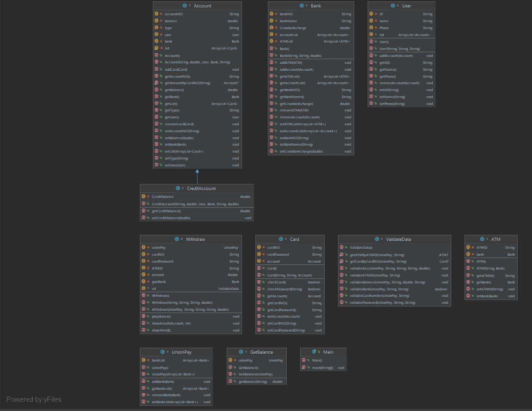Select the setPhone(String) method row
This screenshot has width=532, height=411.
tap(401, 104)
